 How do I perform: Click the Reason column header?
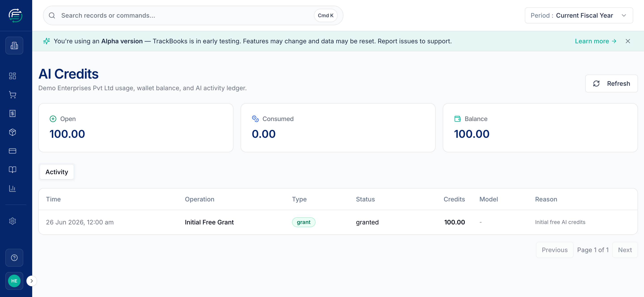(546, 199)
